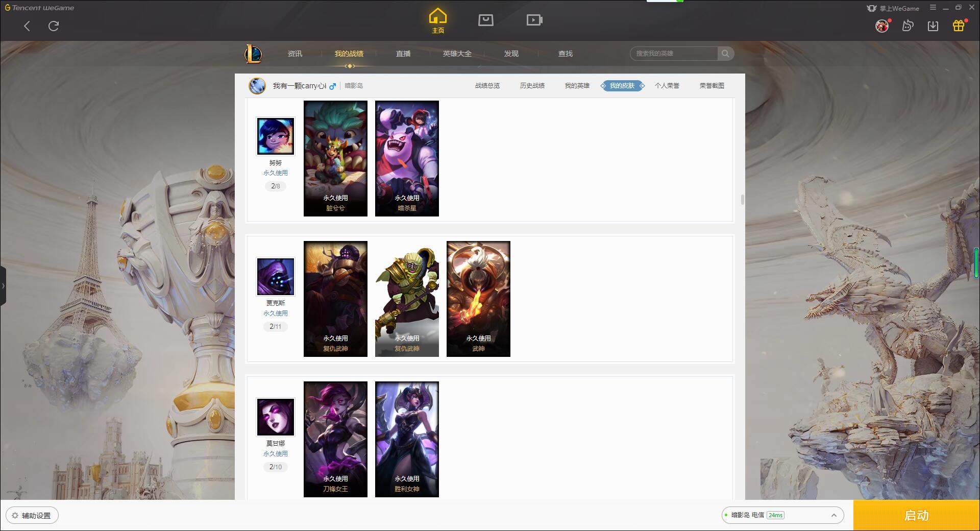Click the 暗影岛 server label by the name
The width and height of the screenshot is (980, 531).
[354, 86]
